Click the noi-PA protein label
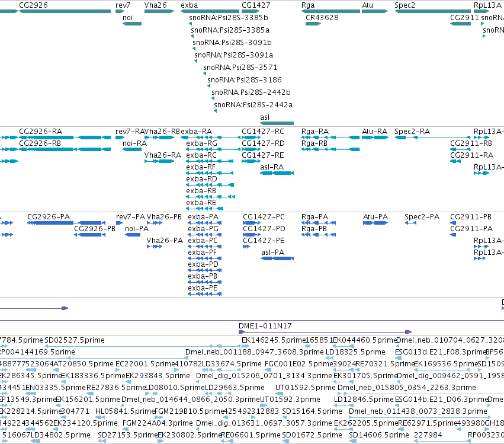This screenshot has width=504, height=444. coord(137,229)
